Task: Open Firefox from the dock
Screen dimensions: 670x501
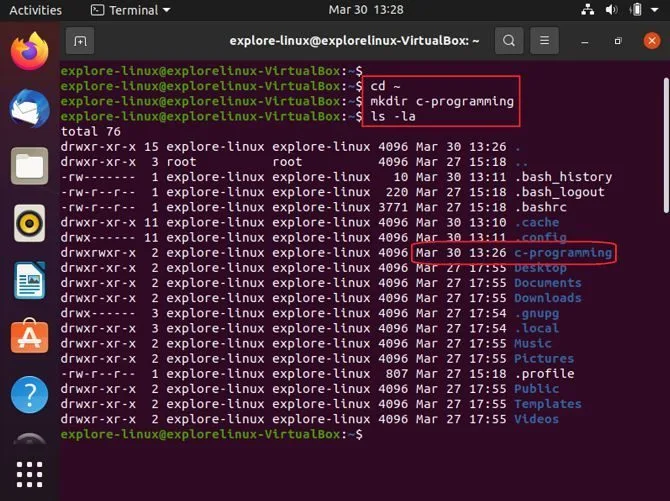Action: click(x=29, y=51)
